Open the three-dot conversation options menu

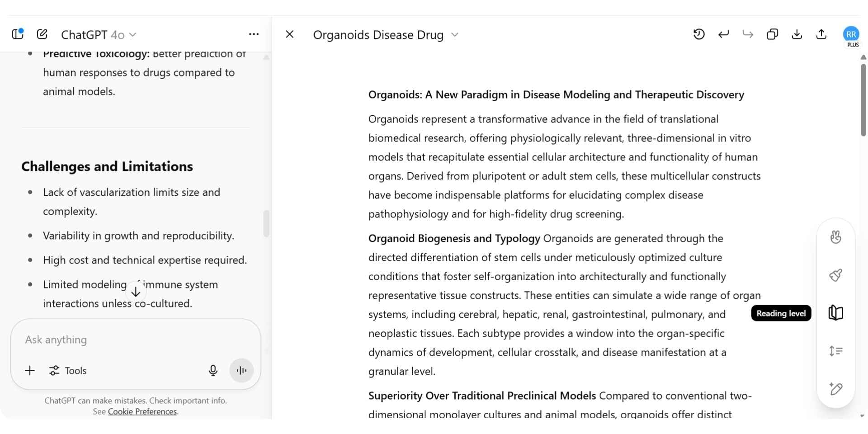pos(254,34)
